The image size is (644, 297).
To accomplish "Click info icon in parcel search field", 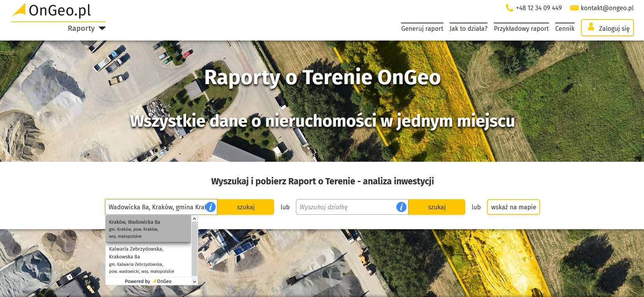I will 401,207.
